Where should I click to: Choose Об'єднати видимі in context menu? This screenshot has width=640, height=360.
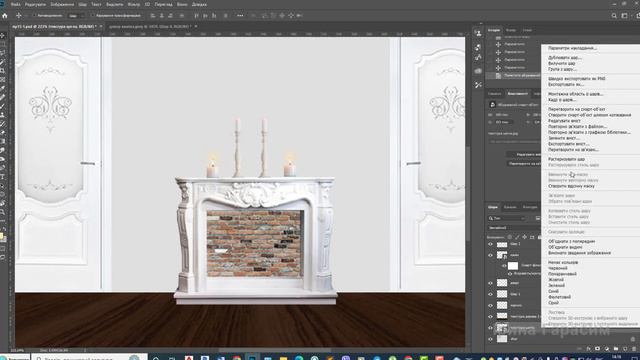point(565,247)
